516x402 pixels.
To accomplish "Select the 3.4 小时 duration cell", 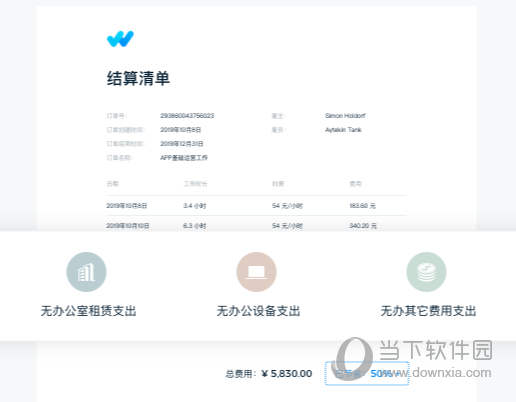I will pyautogui.click(x=195, y=206).
